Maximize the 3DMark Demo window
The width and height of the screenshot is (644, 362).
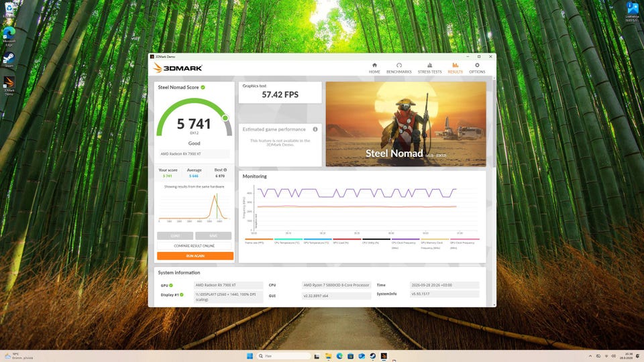coord(479,56)
